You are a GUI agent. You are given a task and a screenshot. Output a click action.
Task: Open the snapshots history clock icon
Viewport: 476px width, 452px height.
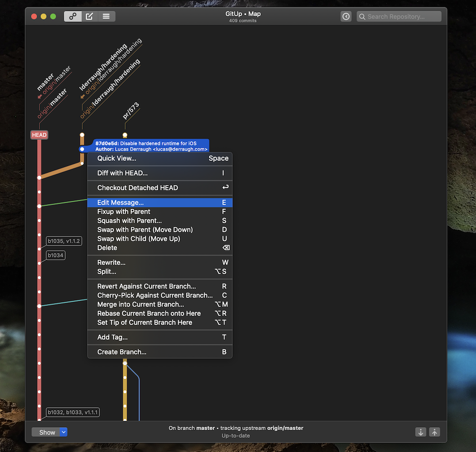pyautogui.click(x=346, y=17)
